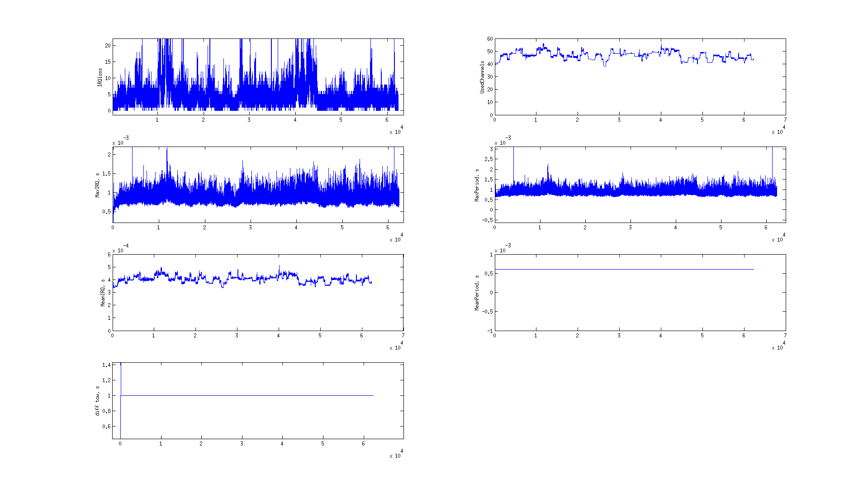Select the UsedChannels y-axis label
This screenshot has height=493, width=868.
click(x=482, y=77)
